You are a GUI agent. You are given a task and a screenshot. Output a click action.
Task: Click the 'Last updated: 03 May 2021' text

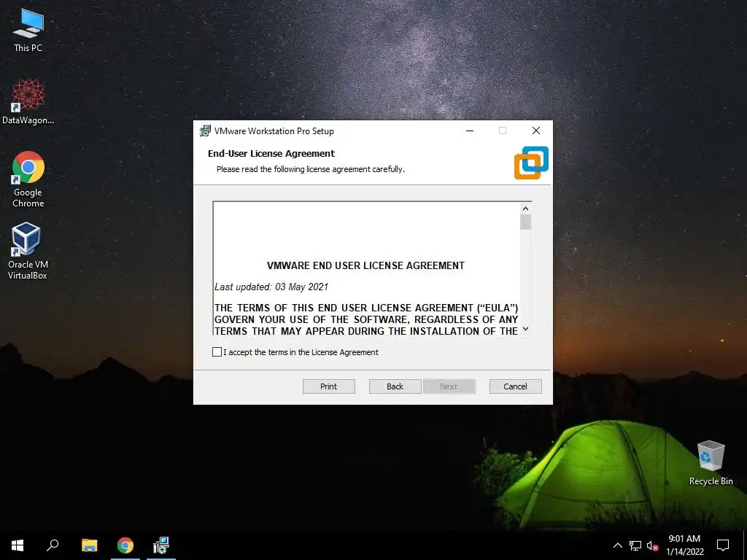271,287
